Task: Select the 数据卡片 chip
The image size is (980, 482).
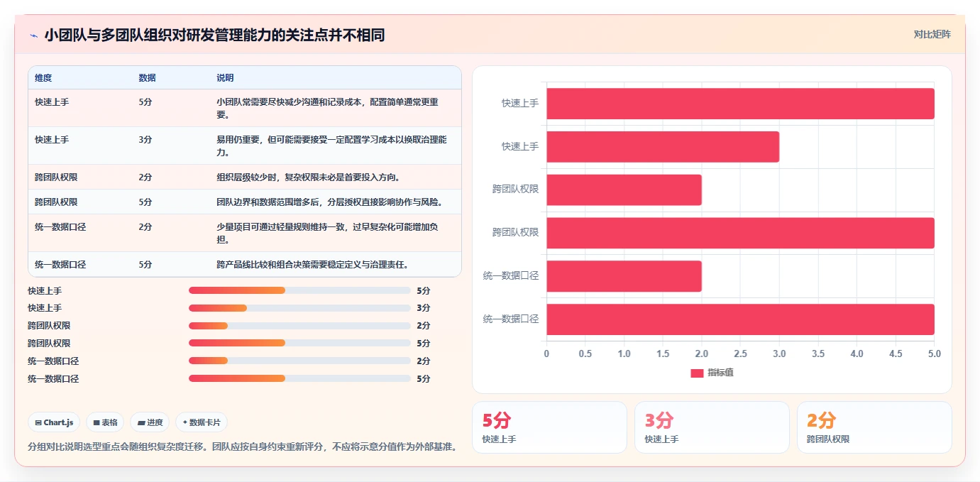Action: click(202, 422)
